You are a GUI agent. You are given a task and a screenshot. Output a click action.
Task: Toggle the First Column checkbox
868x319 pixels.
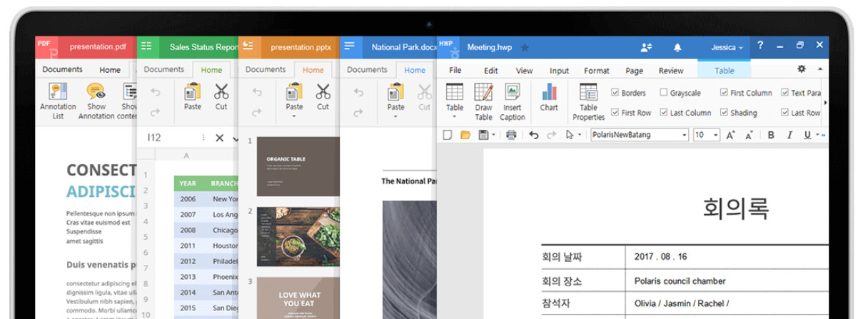(x=724, y=93)
